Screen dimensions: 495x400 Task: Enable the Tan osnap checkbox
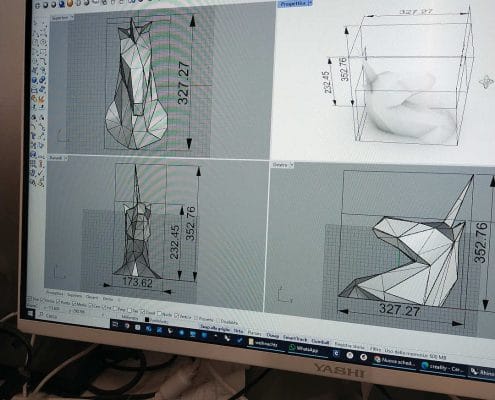130,310
